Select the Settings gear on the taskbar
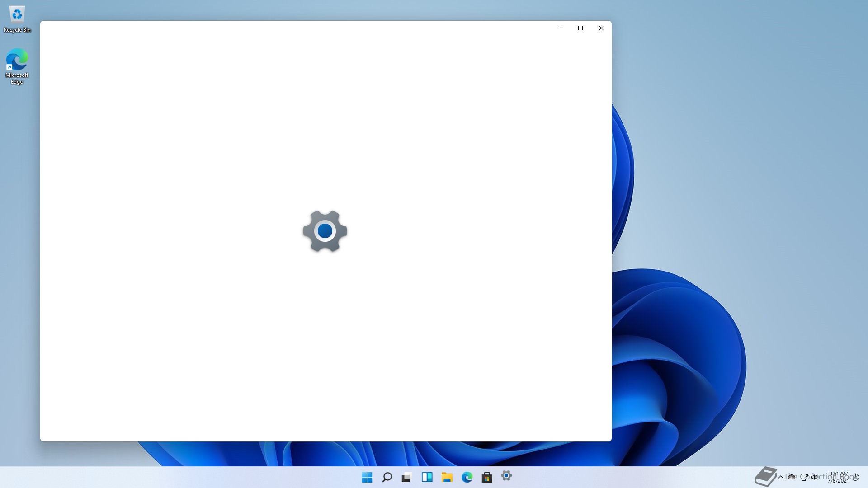 (506, 476)
